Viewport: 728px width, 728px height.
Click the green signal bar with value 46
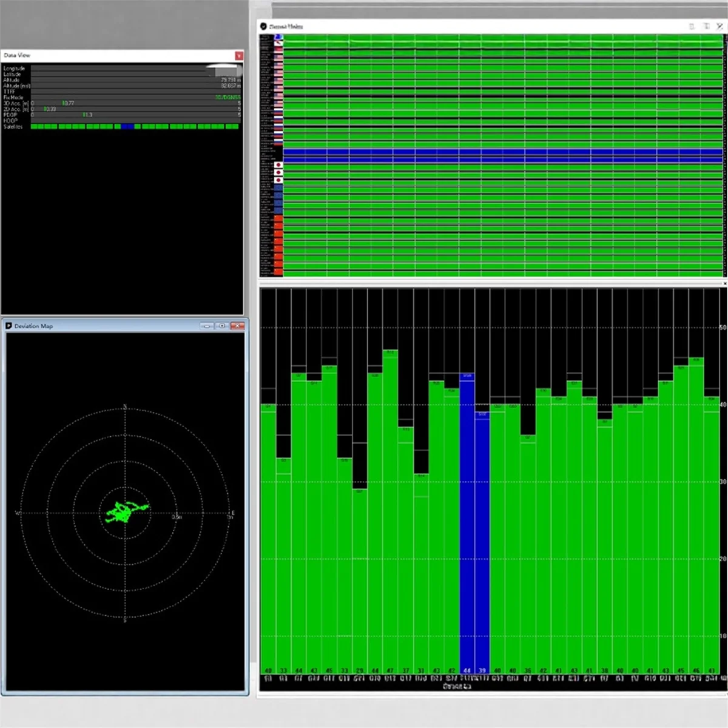point(696,516)
